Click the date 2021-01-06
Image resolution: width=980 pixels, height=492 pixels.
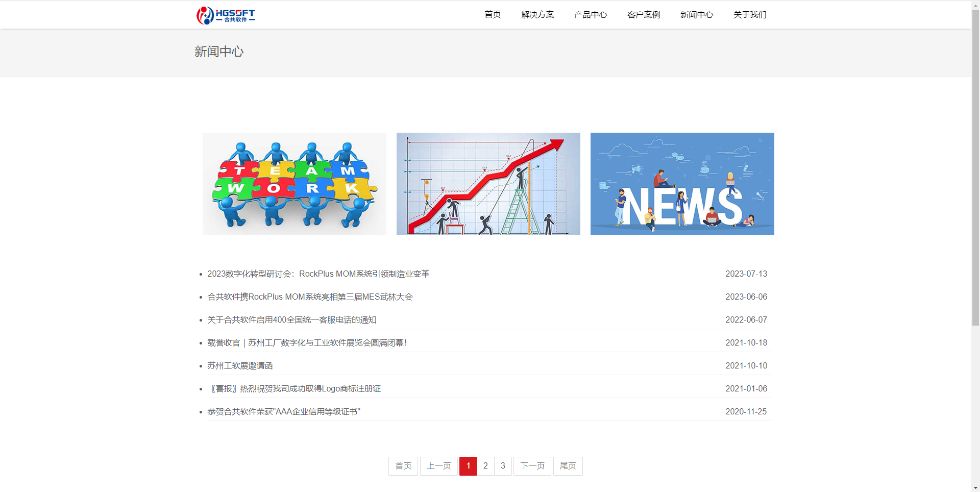pyautogui.click(x=746, y=389)
